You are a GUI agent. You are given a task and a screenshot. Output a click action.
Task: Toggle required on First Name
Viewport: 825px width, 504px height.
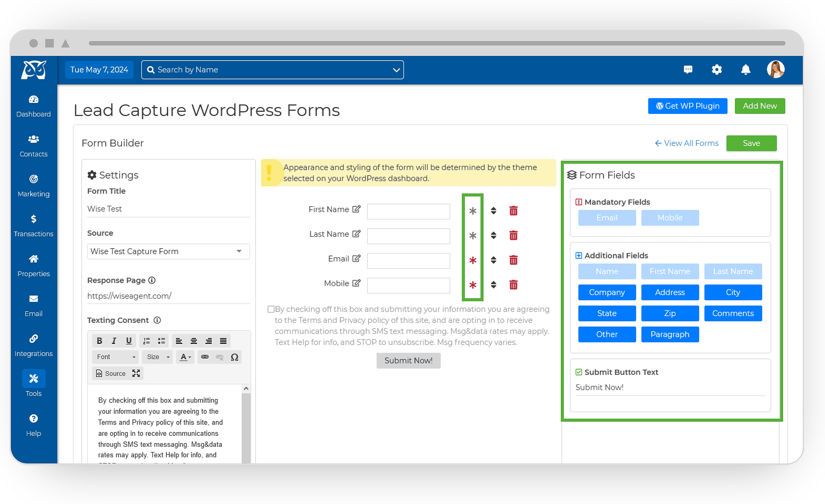point(472,211)
